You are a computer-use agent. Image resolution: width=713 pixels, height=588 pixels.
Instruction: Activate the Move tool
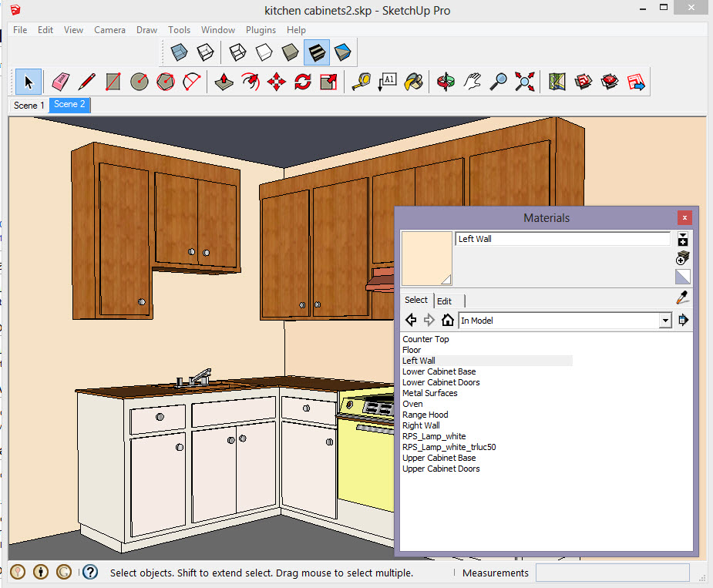pos(277,82)
